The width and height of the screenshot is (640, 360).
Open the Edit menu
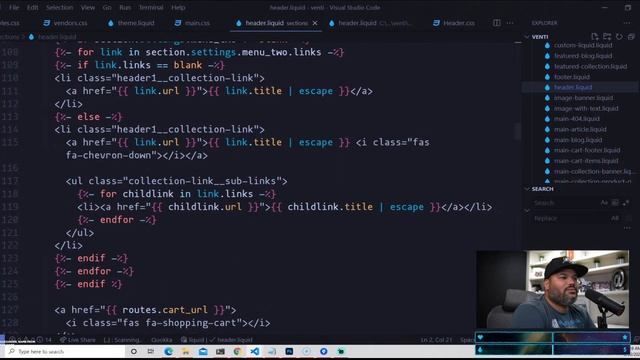tap(33, 7)
